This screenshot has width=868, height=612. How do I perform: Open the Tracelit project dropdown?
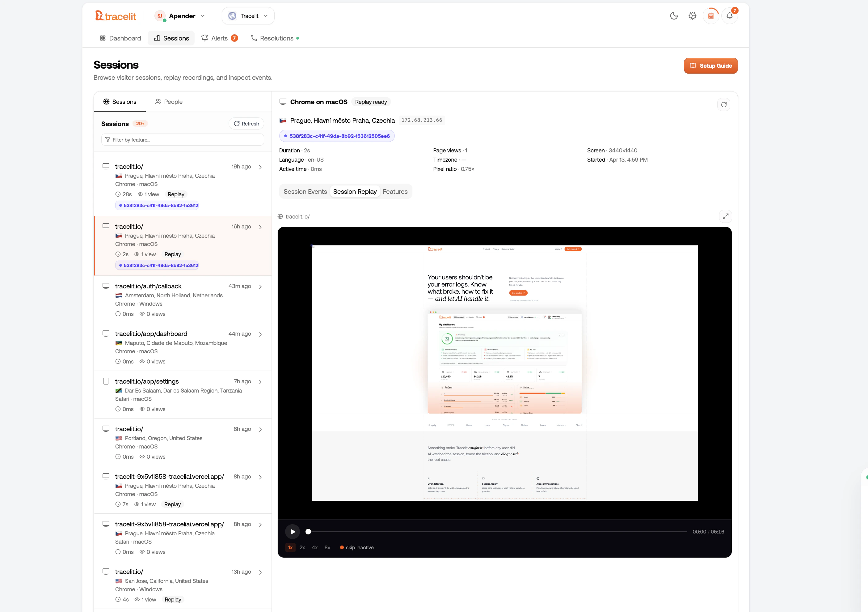click(x=248, y=16)
